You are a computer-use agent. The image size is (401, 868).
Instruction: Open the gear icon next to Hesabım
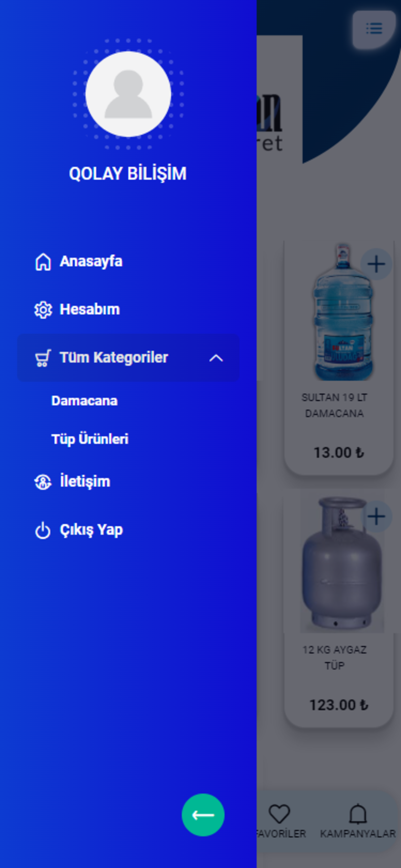tap(43, 310)
